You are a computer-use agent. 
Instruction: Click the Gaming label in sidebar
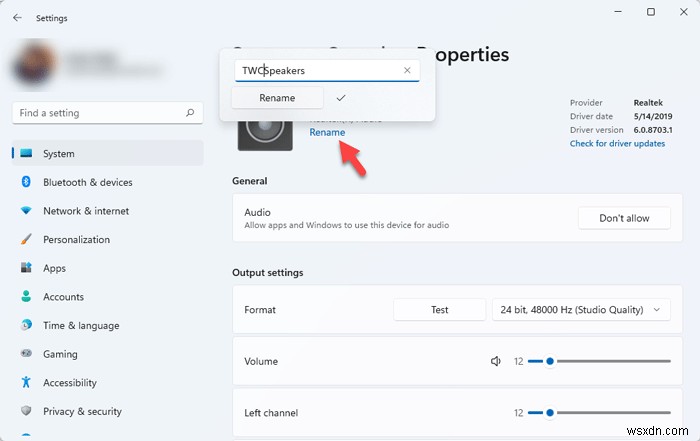pyautogui.click(x=60, y=354)
